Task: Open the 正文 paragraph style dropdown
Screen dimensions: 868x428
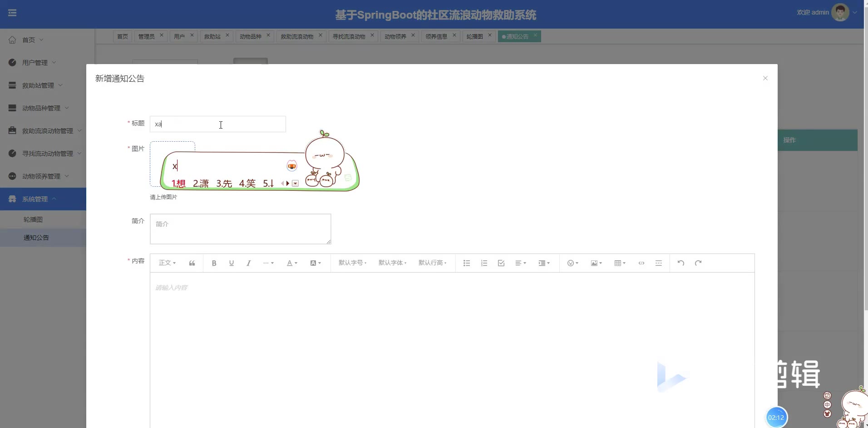Action: 167,263
